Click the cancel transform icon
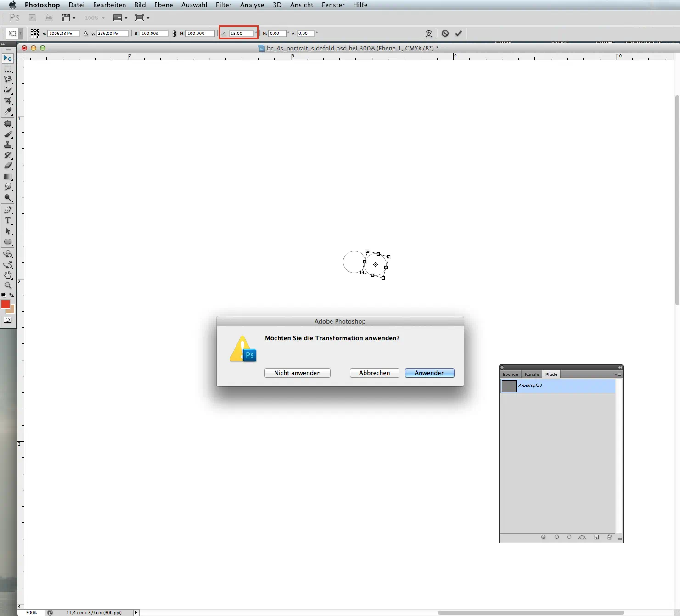The image size is (680, 616). click(x=445, y=34)
